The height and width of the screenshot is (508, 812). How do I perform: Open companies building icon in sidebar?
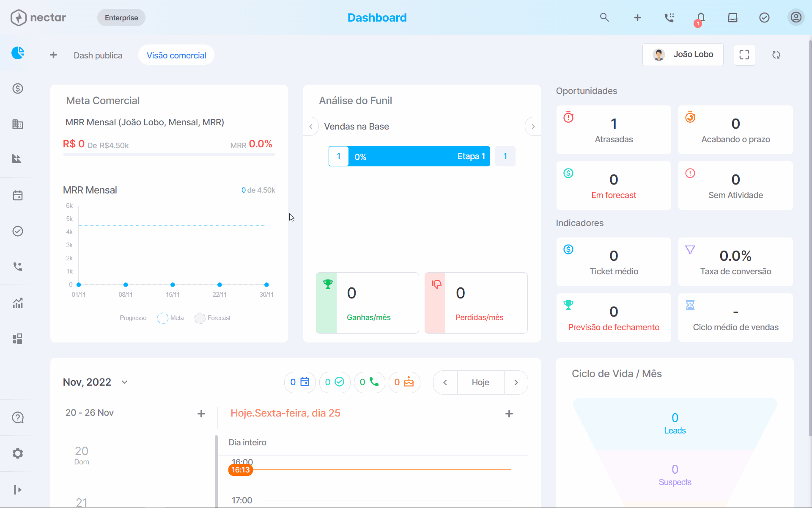tap(18, 124)
